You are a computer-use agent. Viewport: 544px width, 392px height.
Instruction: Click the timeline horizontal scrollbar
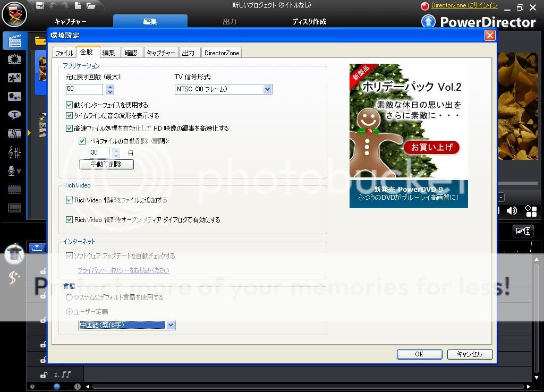point(308,387)
